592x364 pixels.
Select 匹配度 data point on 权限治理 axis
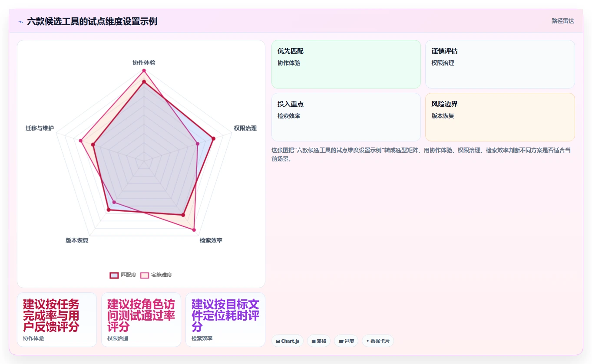coord(213,139)
